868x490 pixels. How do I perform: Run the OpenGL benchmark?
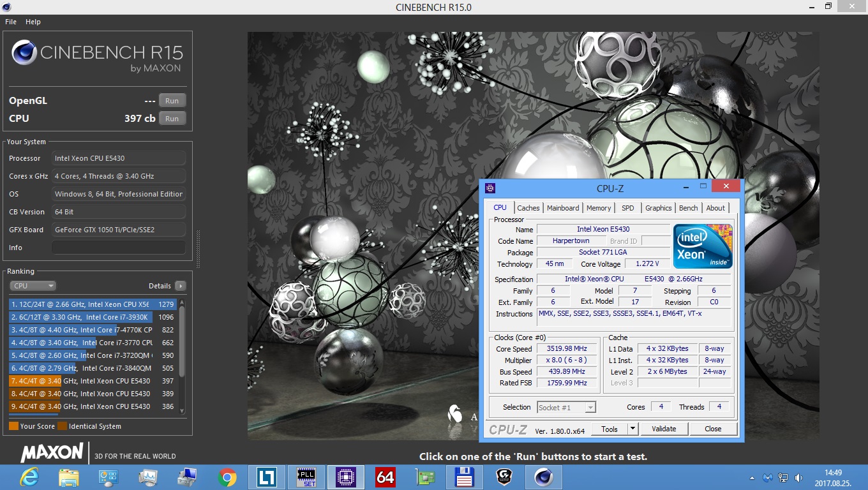[x=172, y=101]
